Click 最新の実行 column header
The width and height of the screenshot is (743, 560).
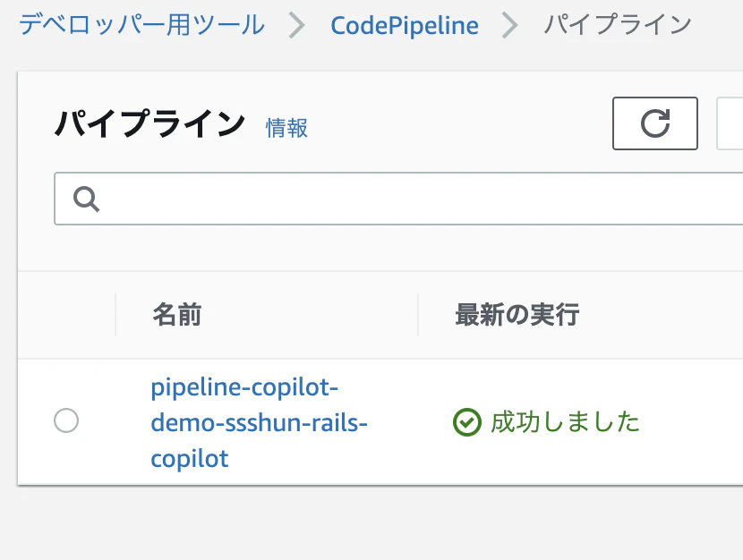click(517, 315)
